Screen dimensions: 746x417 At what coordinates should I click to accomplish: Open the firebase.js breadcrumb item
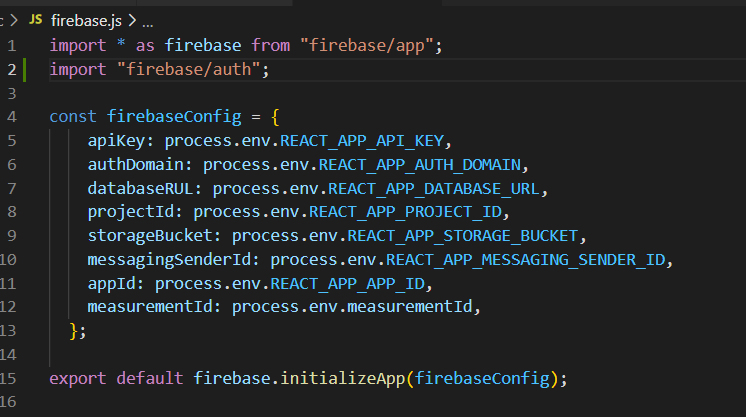[x=86, y=20]
